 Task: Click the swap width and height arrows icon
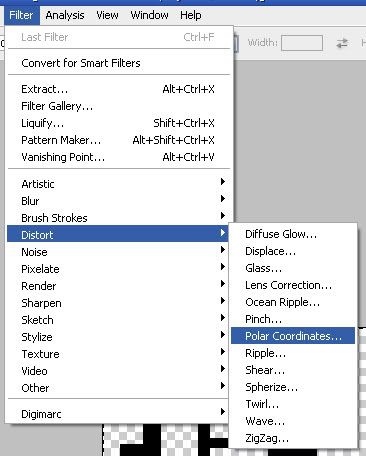coord(342,43)
